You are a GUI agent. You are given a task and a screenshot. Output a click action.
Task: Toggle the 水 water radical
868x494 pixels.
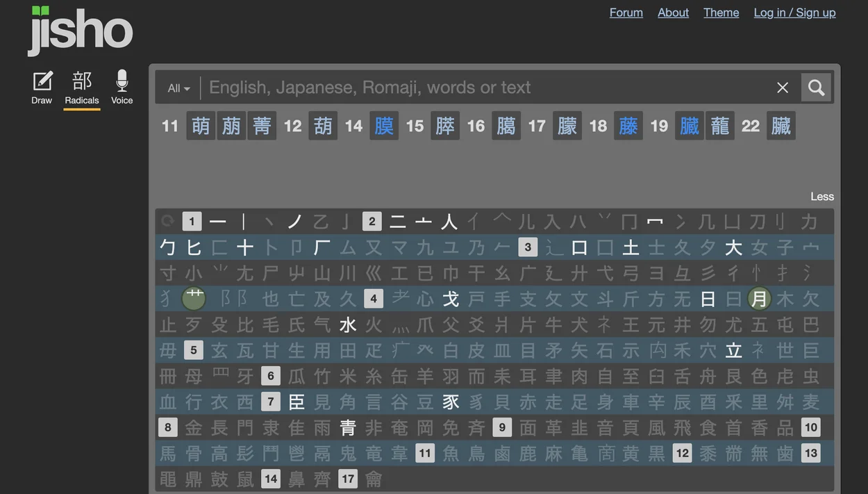click(348, 324)
